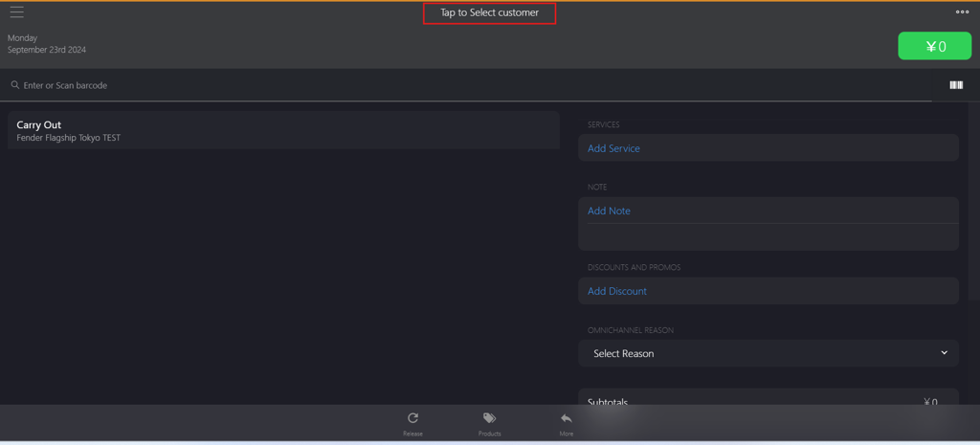This screenshot has height=445, width=980.
Task: Tap to Select customer
Action: (x=489, y=13)
